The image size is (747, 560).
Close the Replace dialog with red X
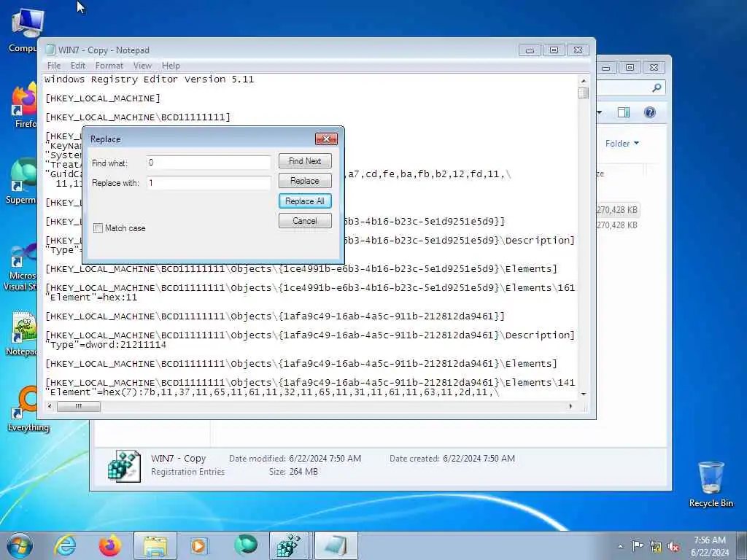click(326, 139)
